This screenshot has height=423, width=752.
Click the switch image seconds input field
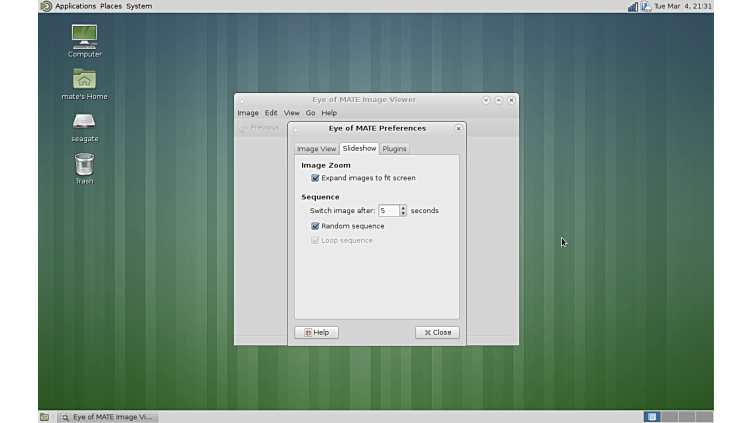[x=388, y=211]
